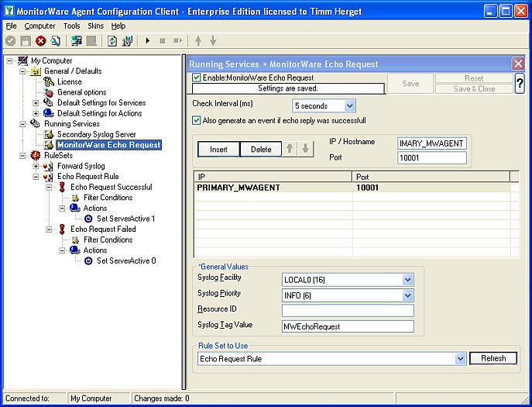Click the red X reset toolbar icon
Image resolution: width=532 pixels, height=407 pixels.
(41, 41)
